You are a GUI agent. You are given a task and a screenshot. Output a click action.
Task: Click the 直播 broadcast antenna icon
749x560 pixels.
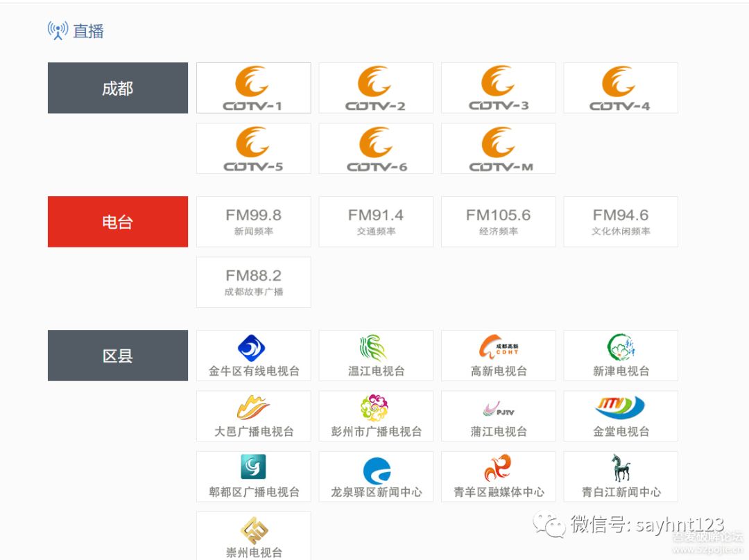(58, 30)
